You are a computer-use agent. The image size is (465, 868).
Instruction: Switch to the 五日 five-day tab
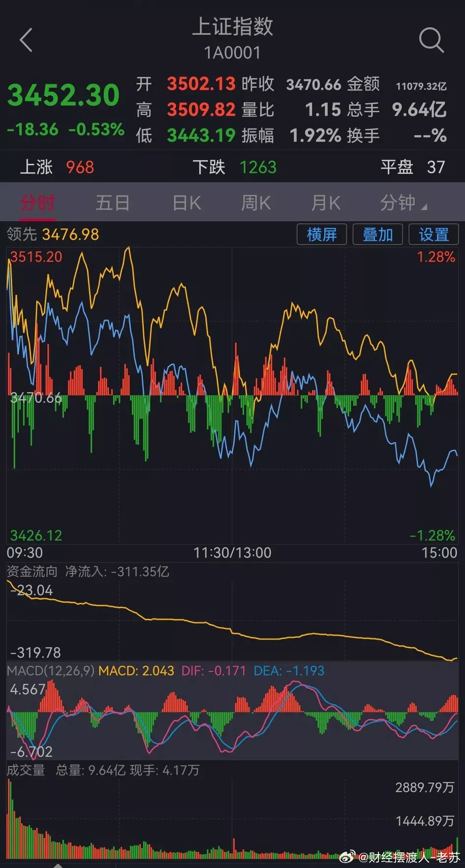(x=112, y=202)
